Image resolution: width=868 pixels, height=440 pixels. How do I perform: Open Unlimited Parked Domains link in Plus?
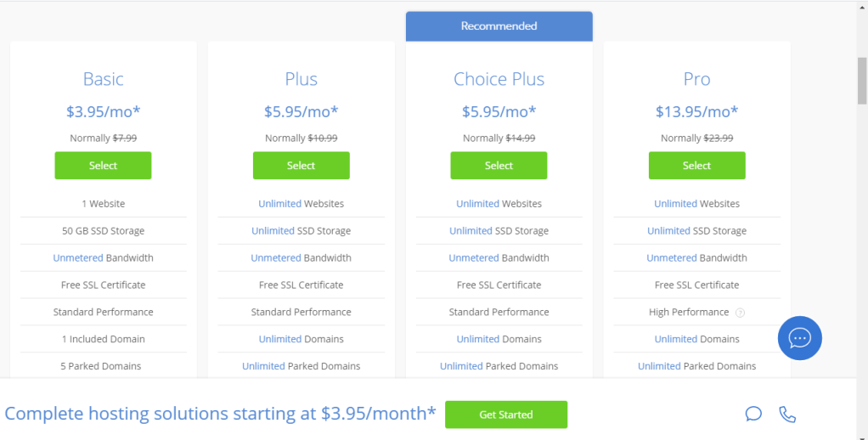263,366
